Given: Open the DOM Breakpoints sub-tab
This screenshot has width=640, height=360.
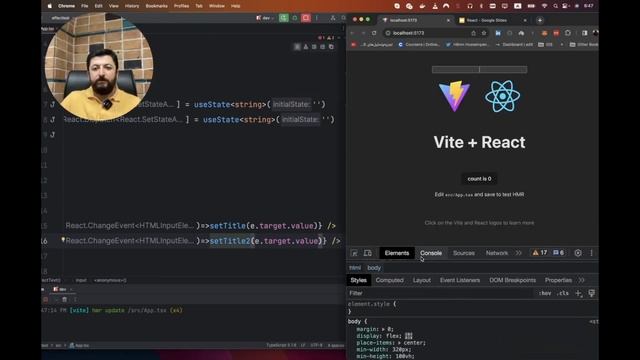Looking at the screenshot, I should pos(512,280).
